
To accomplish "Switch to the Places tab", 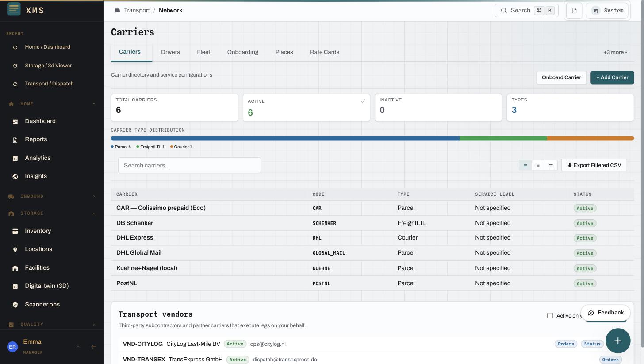I will click(x=284, y=52).
